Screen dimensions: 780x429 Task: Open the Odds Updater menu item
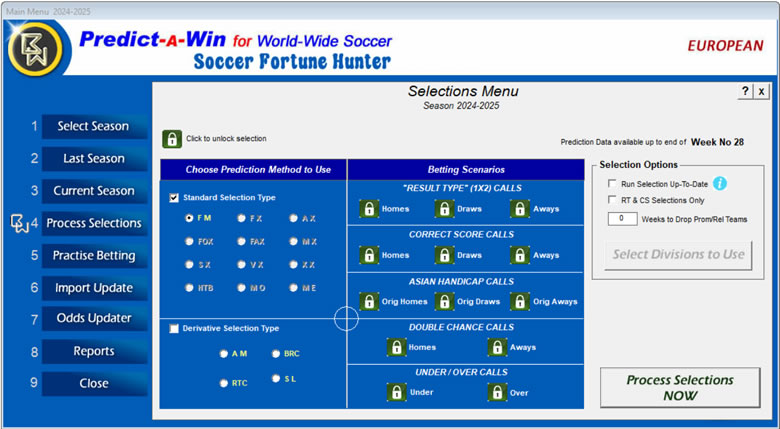coord(95,319)
